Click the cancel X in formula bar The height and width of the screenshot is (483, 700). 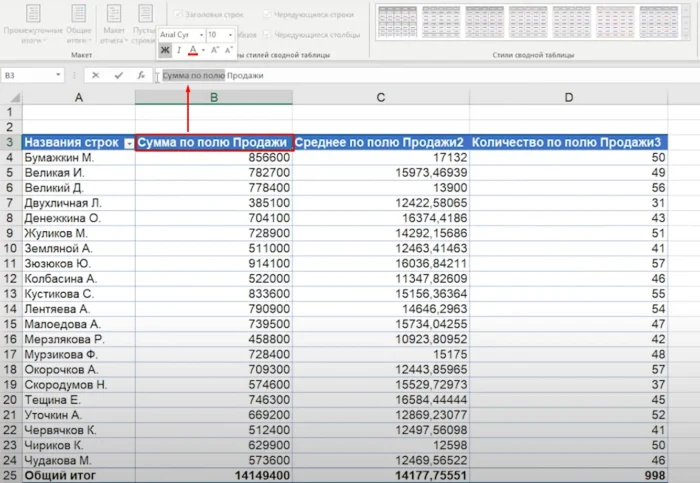coord(95,75)
